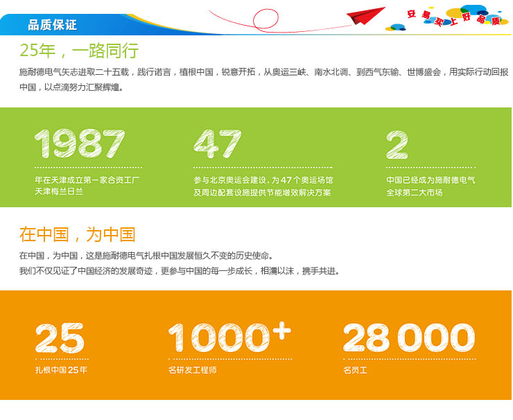Click the text 天津梅兰日兰
This screenshot has width=513, height=420.
coord(59,192)
